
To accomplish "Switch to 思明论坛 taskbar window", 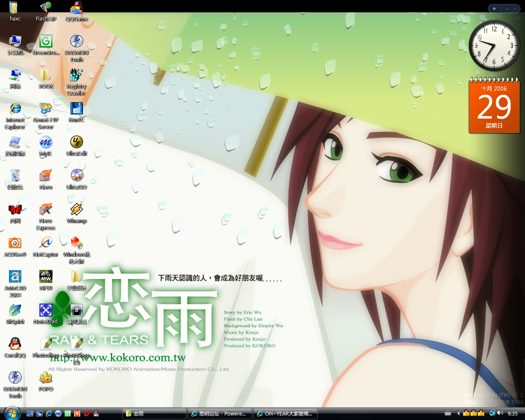I will click(220, 413).
